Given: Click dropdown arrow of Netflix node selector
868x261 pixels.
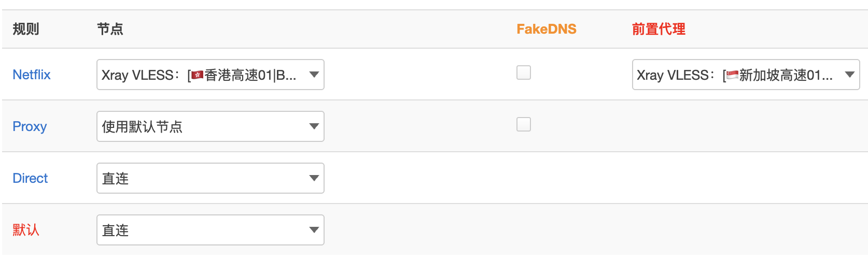Looking at the screenshot, I should pos(314,75).
